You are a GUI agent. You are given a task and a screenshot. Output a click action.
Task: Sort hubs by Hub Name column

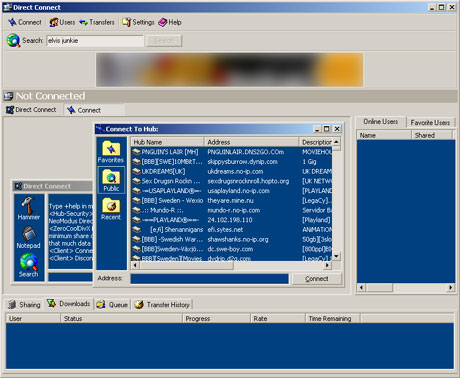pos(167,142)
